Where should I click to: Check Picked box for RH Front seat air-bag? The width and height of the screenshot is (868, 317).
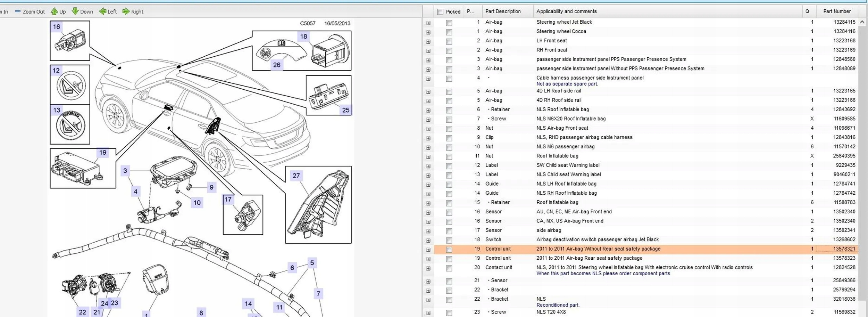[x=449, y=51]
